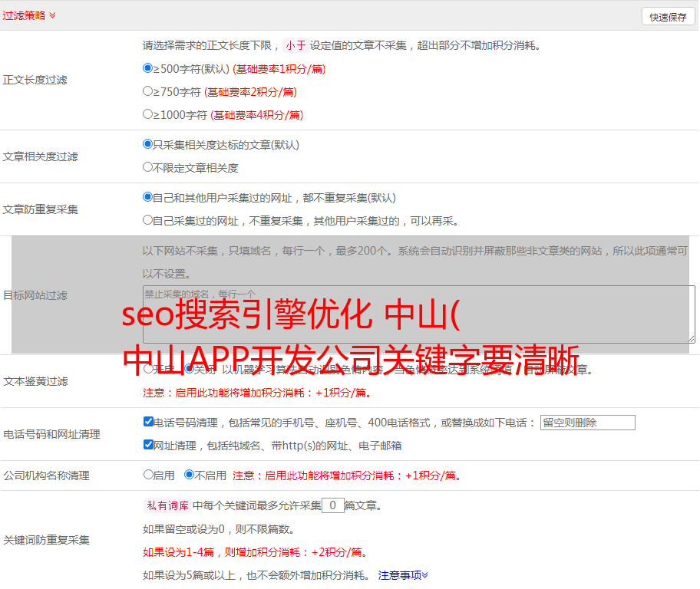Choose 不限定文章相关度 radio option

(x=147, y=167)
